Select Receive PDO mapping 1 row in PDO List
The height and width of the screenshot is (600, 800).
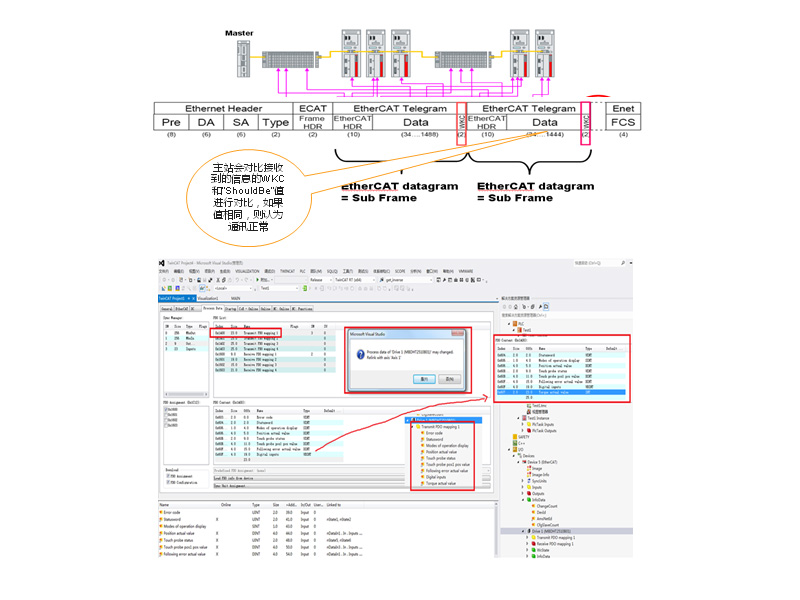(274, 354)
